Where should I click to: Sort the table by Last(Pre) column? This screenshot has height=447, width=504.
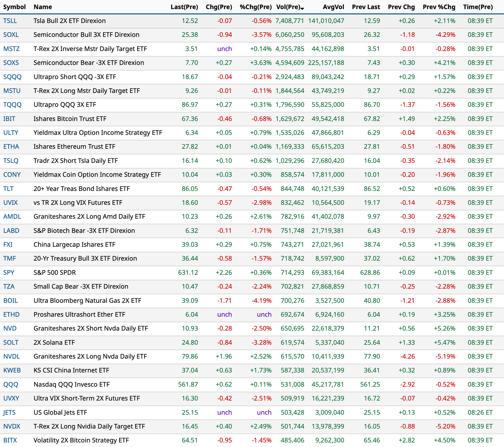click(184, 7)
